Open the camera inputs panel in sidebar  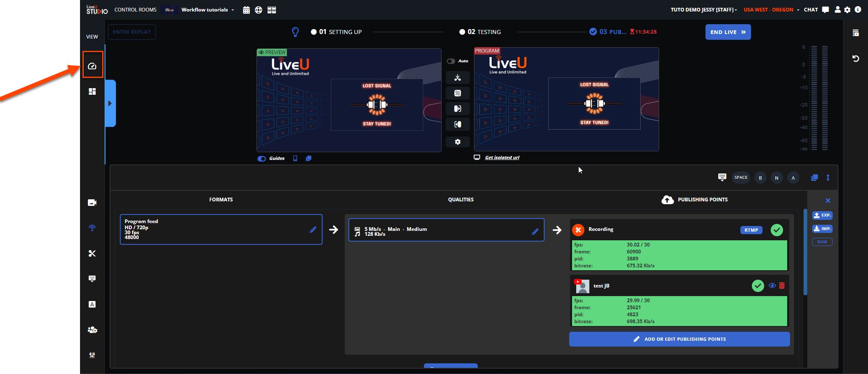pos(92,203)
